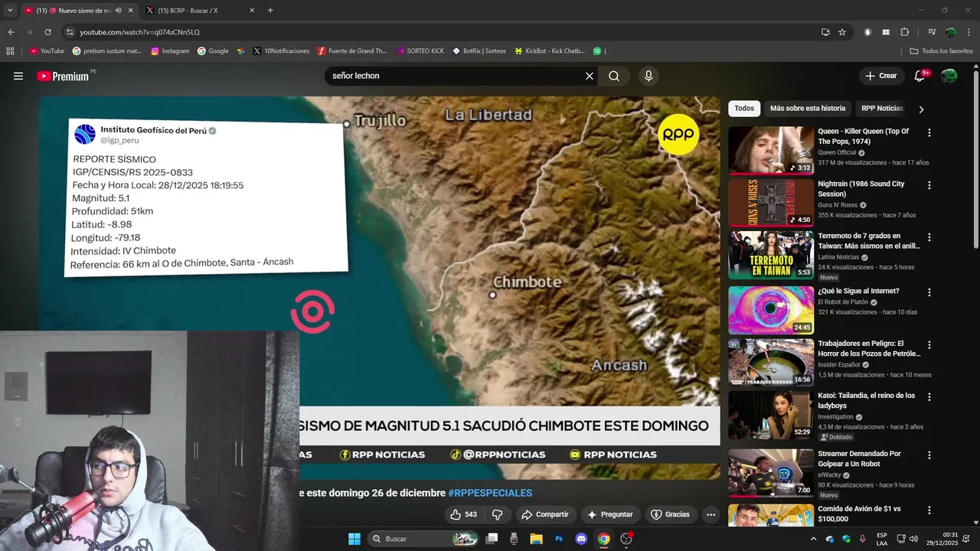The height and width of the screenshot is (551, 980).
Task: Open options for Comida de Avión video
Action: pos(929,510)
